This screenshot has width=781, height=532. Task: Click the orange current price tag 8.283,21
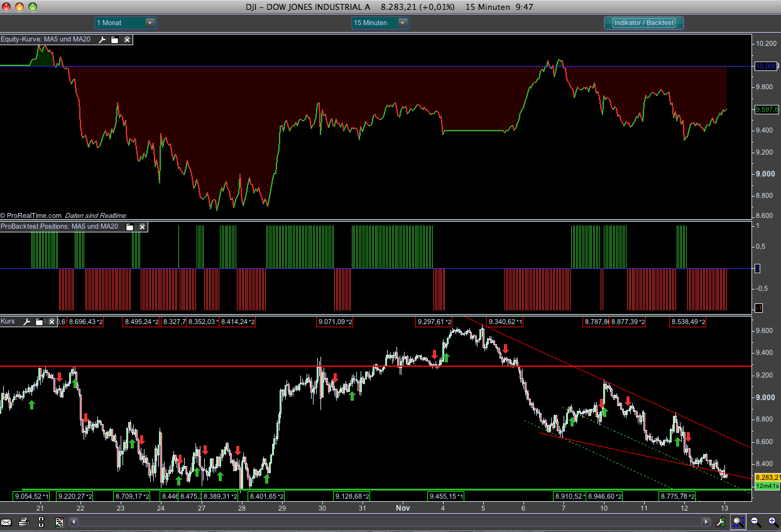point(767,478)
